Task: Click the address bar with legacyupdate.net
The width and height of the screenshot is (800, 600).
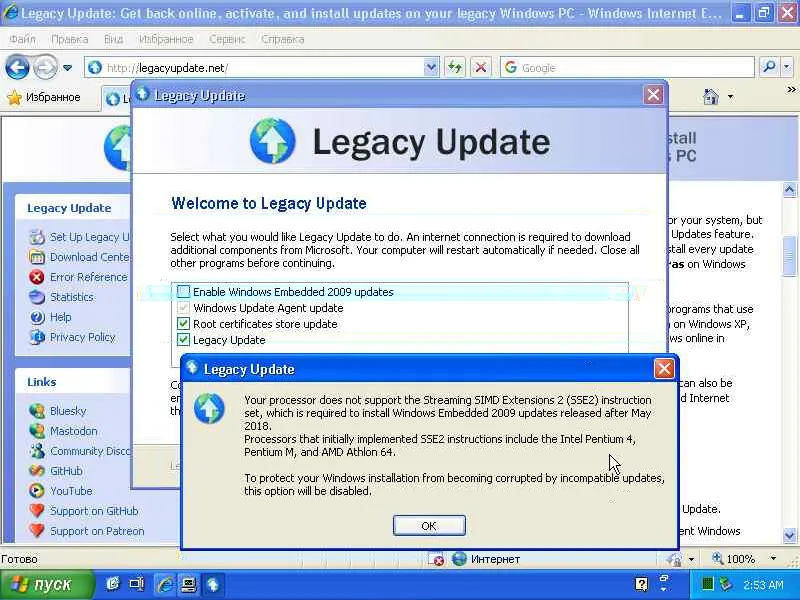Action: (255, 68)
